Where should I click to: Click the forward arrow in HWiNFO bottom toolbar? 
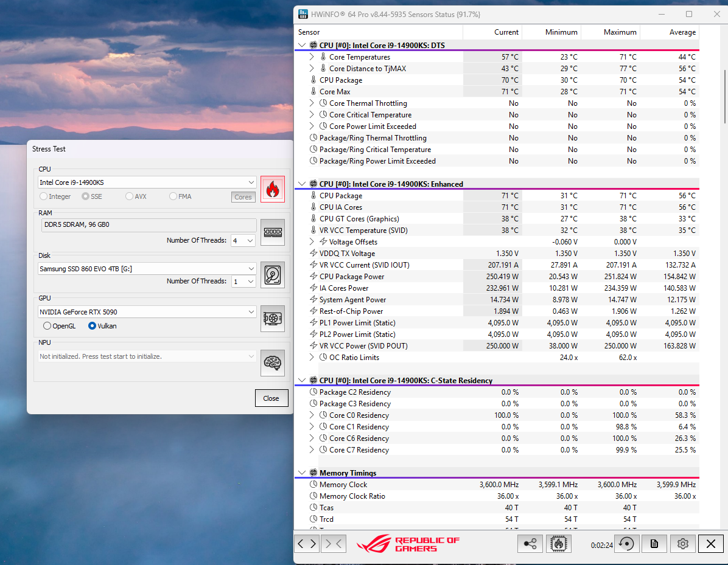313,544
